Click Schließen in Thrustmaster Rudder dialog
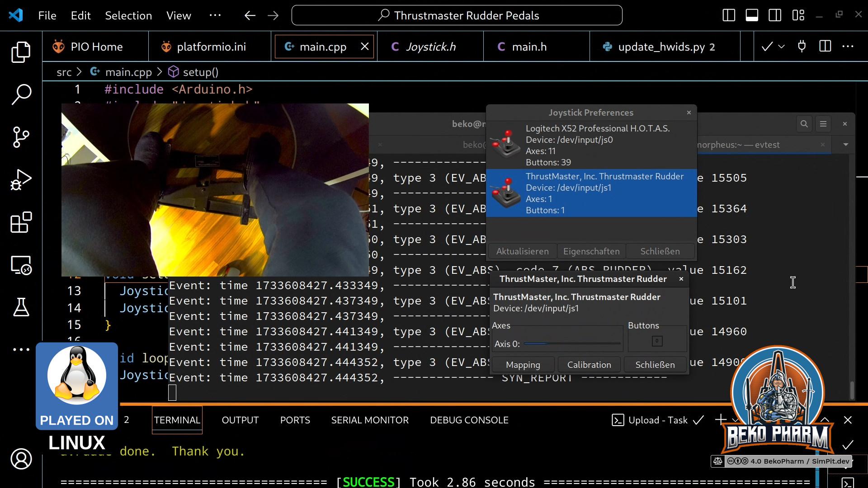Image resolution: width=868 pixels, height=488 pixels. coord(655,365)
